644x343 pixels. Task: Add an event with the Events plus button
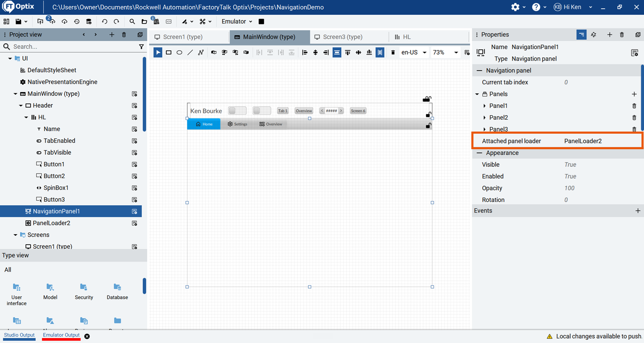pos(638,211)
